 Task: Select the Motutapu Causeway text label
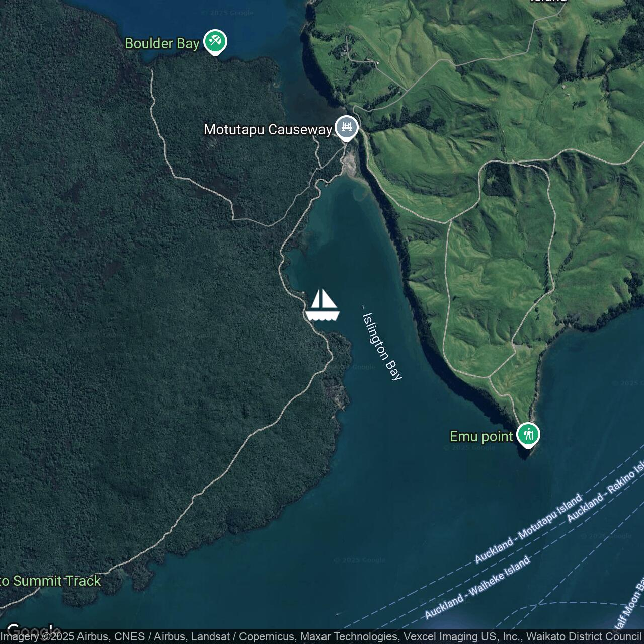pos(268,130)
